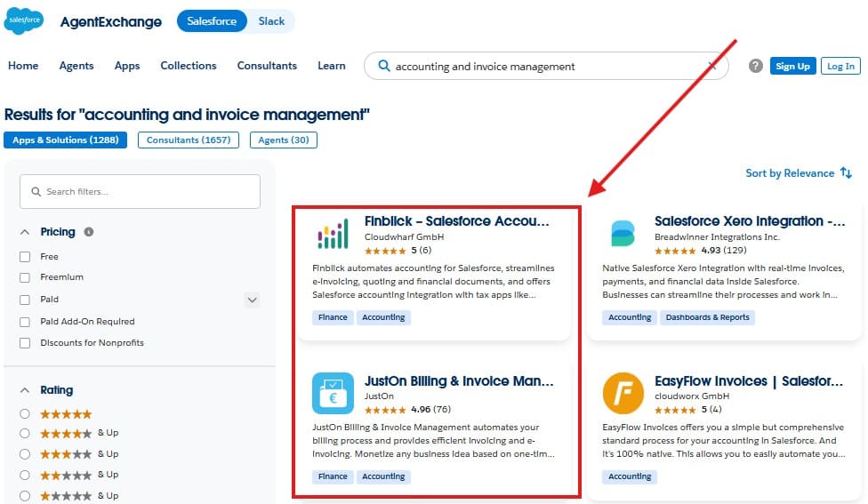Check the Free pricing filter
Viewport: 868px width, 504px height.
pyautogui.click(x=25, y=257)
